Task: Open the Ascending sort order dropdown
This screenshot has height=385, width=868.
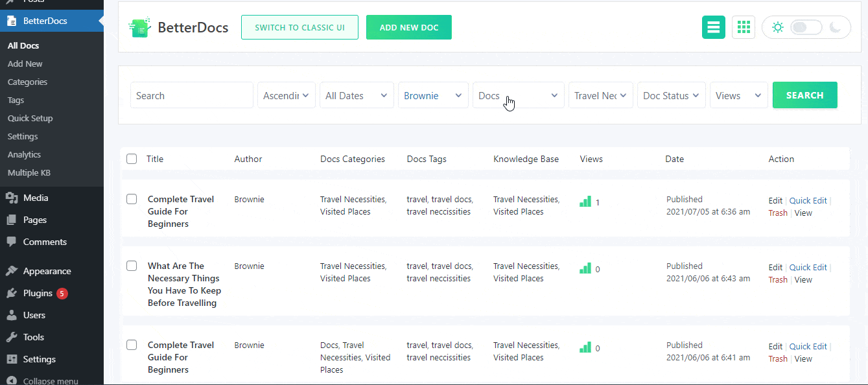Action: point(287,95)
